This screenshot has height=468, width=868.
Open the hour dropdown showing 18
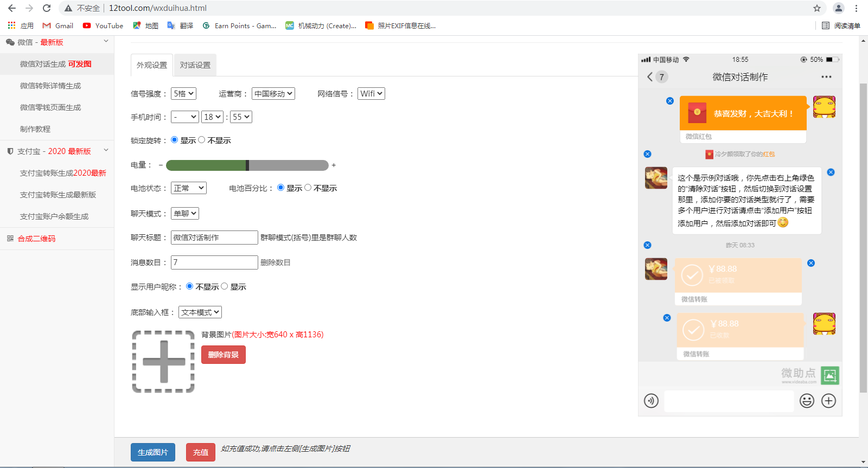pos(212,117)
